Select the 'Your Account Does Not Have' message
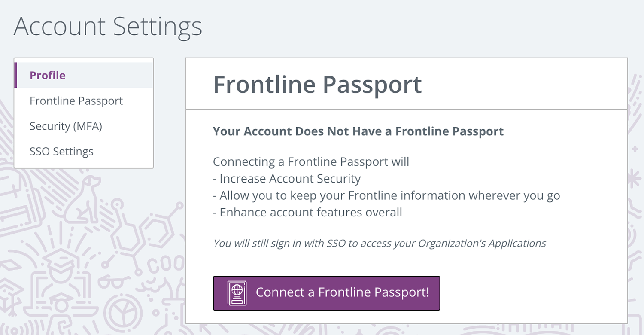644x335 pixels. 358,131
